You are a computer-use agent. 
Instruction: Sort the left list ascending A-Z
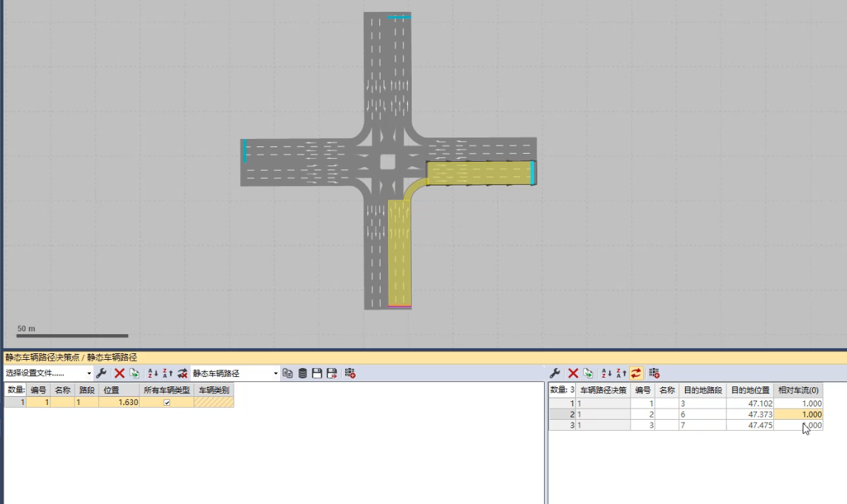[153, 373]
